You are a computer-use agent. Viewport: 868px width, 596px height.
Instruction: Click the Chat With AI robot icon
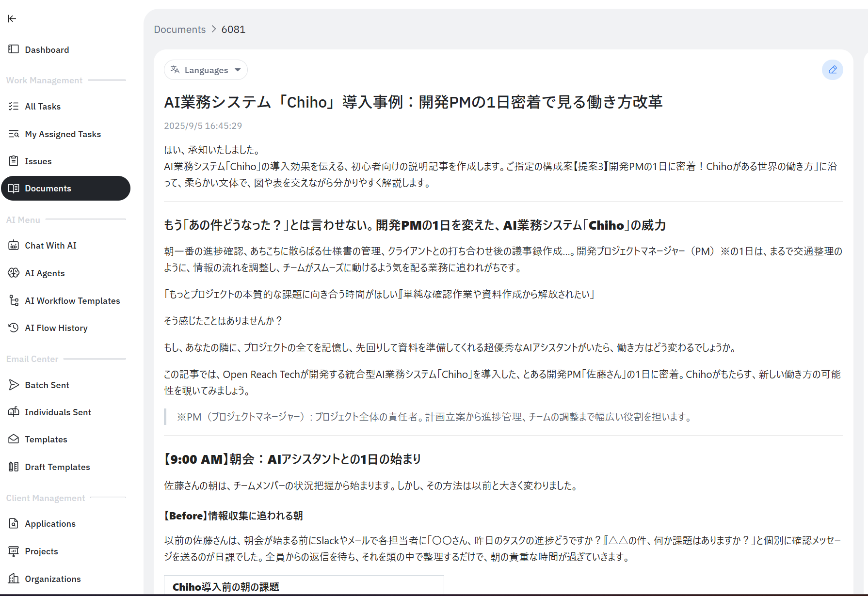pyautogui.click(x=14, y=245)
